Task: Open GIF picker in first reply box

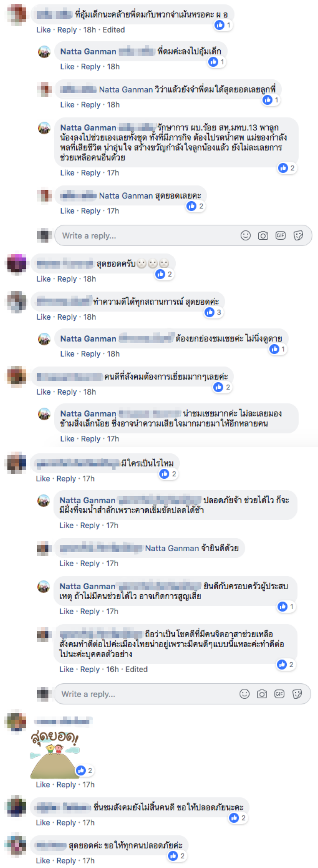Action: (x=280, y=235)
